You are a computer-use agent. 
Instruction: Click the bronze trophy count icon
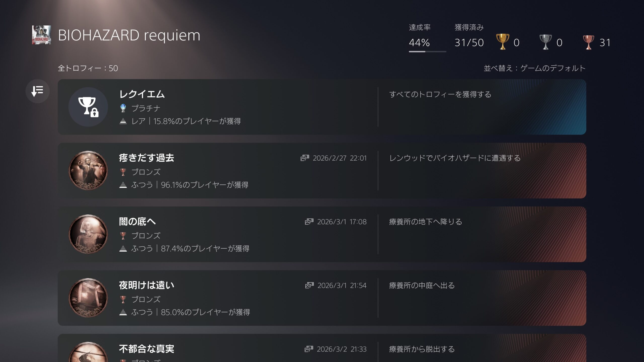click(x=588, y=42)
